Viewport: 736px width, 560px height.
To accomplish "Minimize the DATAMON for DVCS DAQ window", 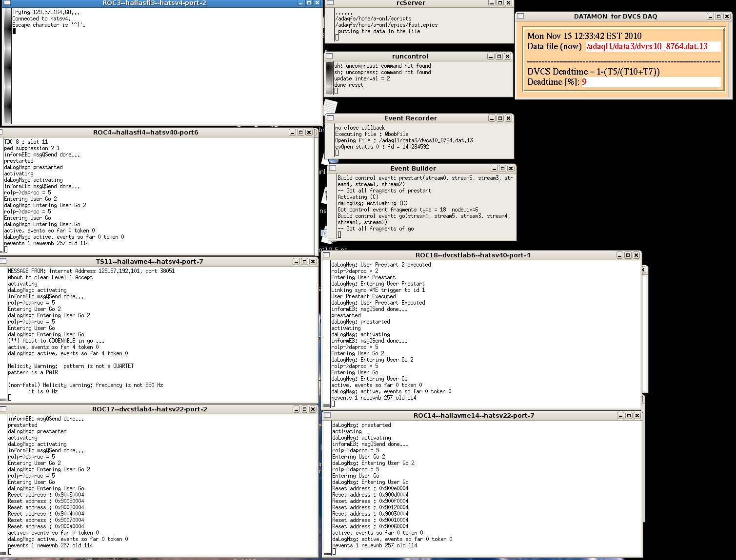I will tap(710, 16).
